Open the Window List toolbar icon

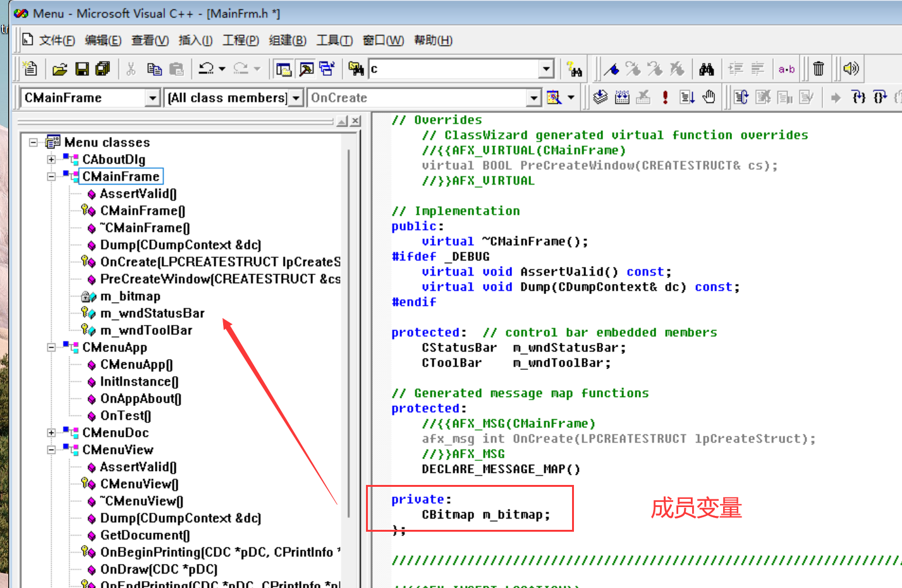(327, 69)
